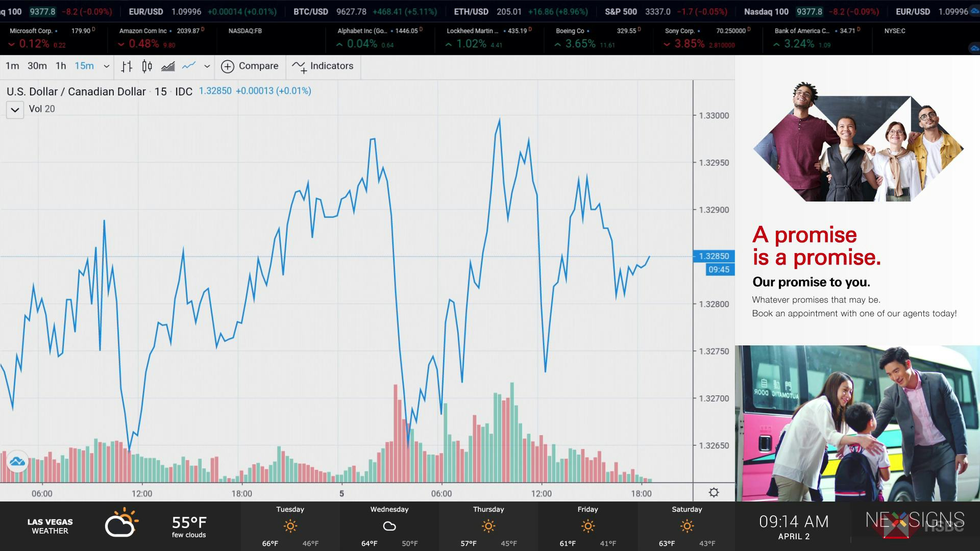Switch to 30m timeframe
Image resolution: width=980 pixels, height=551 pixels.
tap(37, 66)
